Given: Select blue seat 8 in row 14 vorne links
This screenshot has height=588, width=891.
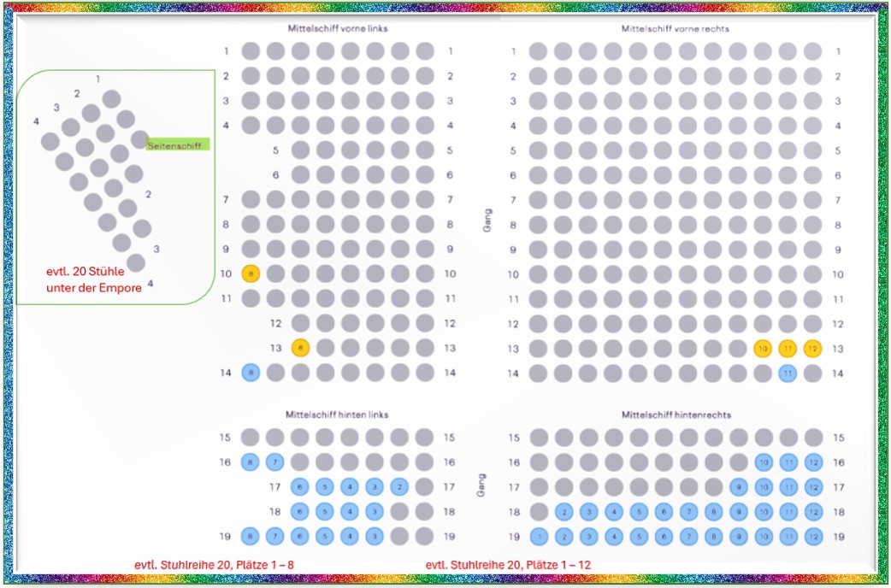Looking at the screenshot, I should [x=251, y=372].
